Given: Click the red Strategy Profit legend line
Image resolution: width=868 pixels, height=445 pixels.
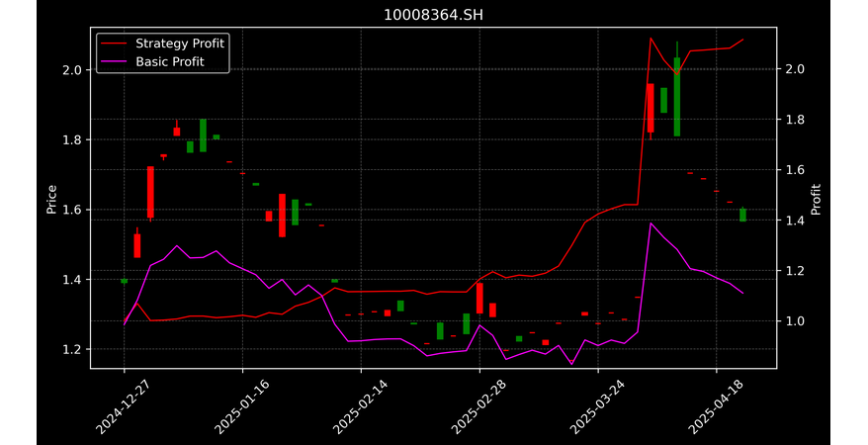Looking at the screenshot, I should click(x=114, y=44).
